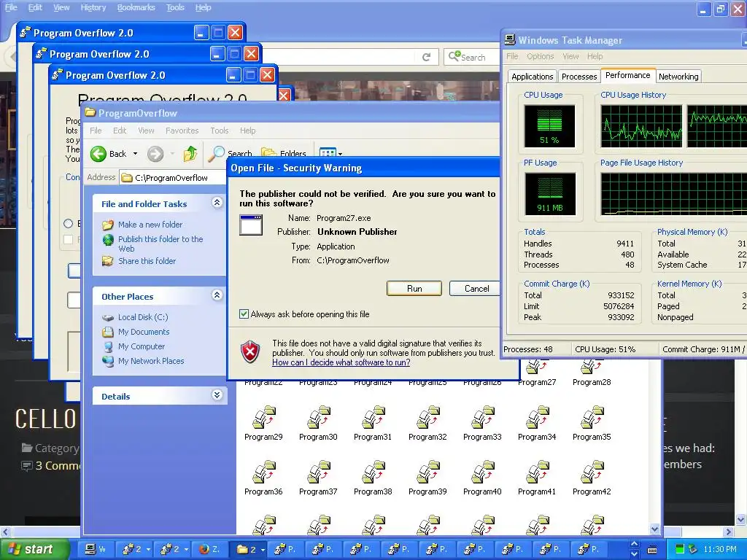Collapse the File and Folder Tasks panel
The height and width of the screenshot is (560, 747).
pos(217,203)
